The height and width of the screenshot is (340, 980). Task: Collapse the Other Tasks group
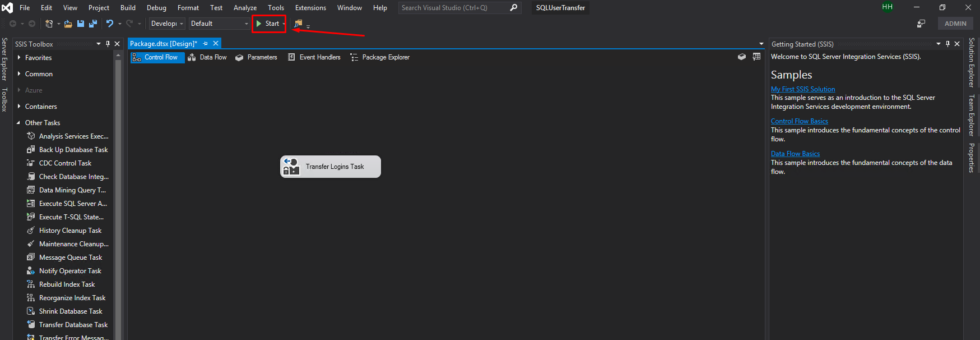point(19,123)
